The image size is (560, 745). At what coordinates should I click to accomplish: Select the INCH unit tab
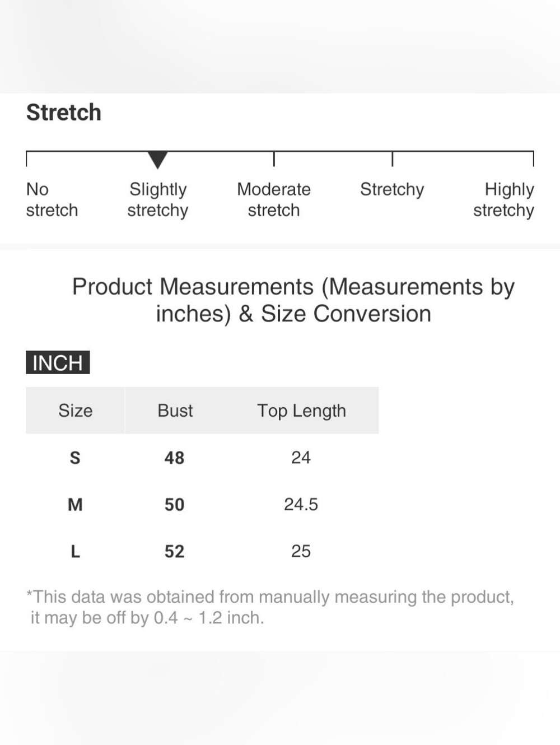pos(58,362)
